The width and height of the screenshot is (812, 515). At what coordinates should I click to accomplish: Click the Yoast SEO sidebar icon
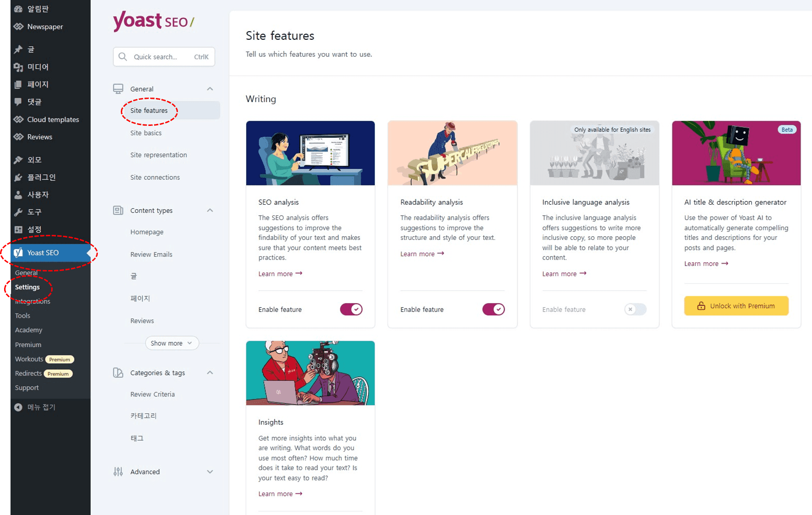[x=18, y=253]
